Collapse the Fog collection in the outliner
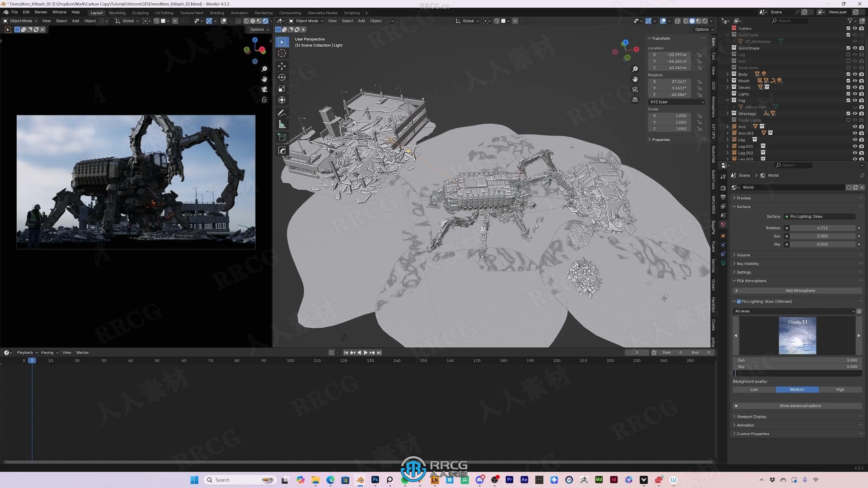The height and width of the screenshot is (488, 868). coord(727,100)
